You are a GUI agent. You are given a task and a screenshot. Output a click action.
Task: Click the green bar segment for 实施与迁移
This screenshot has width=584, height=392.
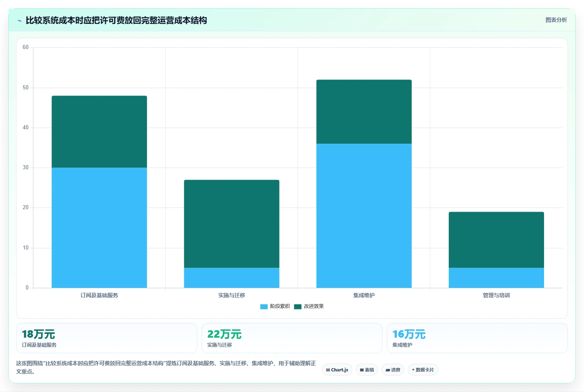[232, 224]
